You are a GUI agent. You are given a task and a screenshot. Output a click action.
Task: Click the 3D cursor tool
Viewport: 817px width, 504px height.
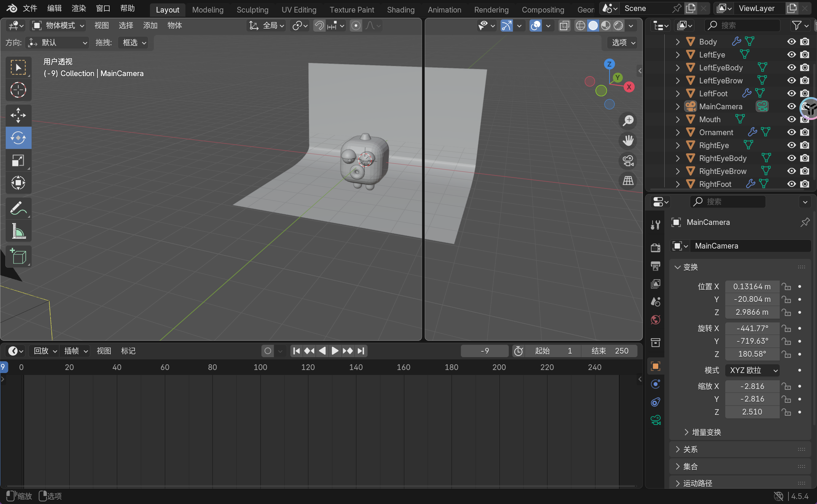18,90
